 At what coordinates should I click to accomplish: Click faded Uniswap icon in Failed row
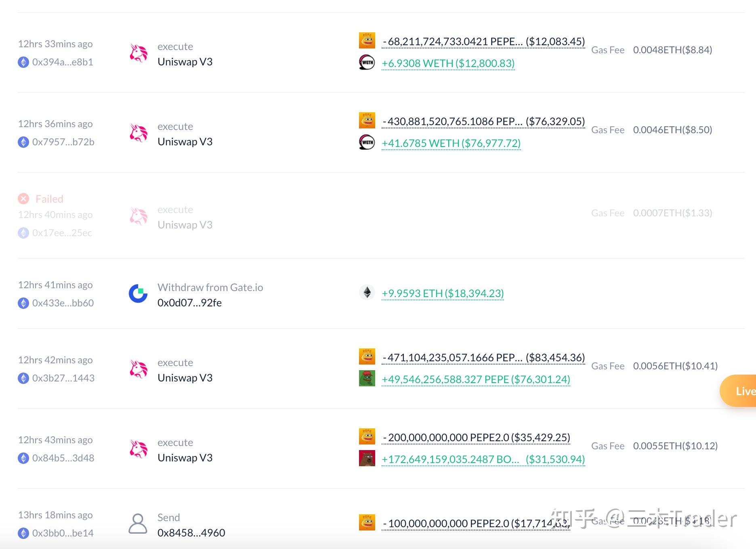pyautogui.click(x=139, y=216)
